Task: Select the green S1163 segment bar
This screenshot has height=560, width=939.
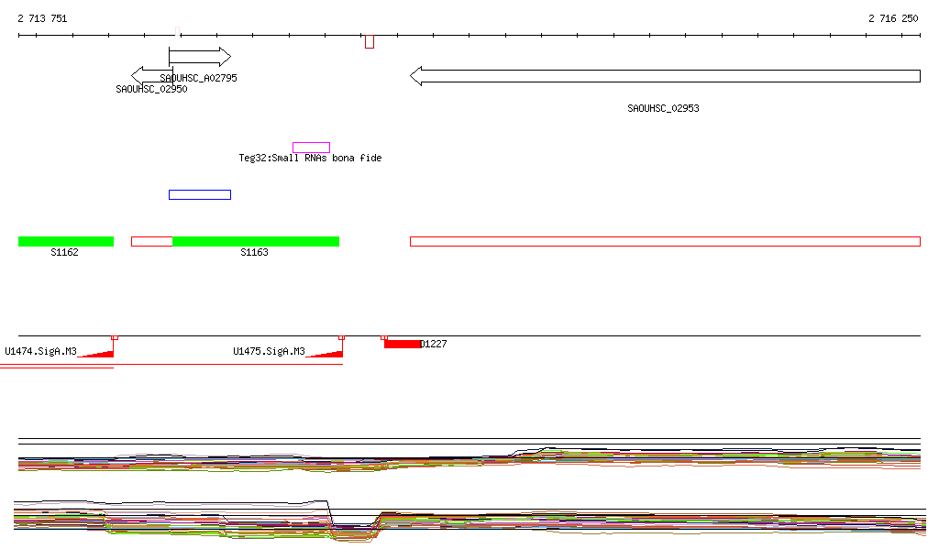Action: (x=255, y=241)
